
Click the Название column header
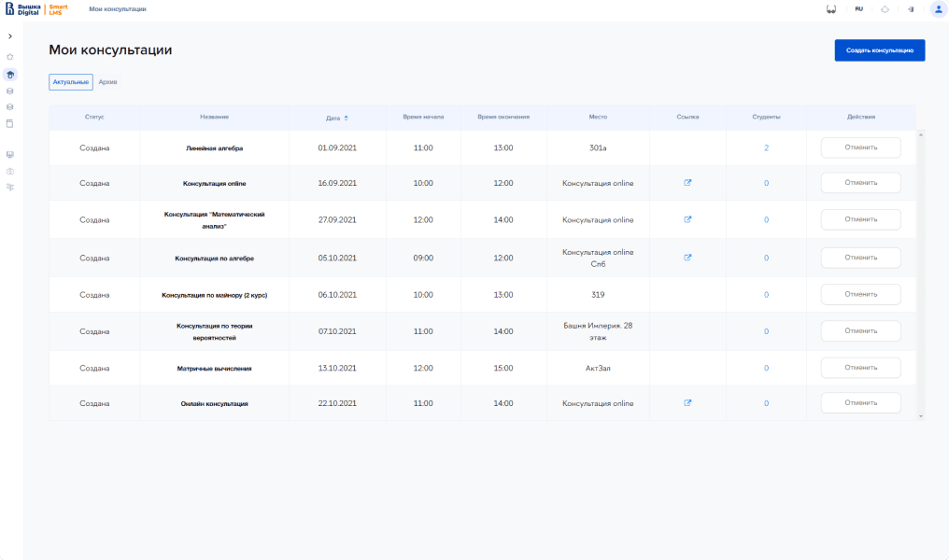tap(214, 117)
